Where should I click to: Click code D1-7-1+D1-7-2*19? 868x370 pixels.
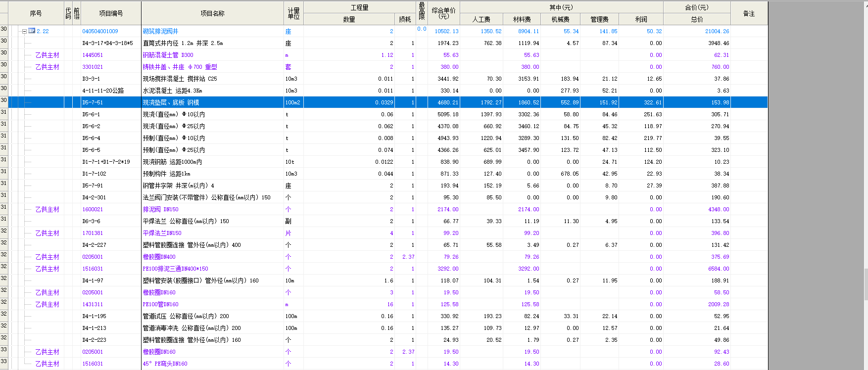[106, 162]
